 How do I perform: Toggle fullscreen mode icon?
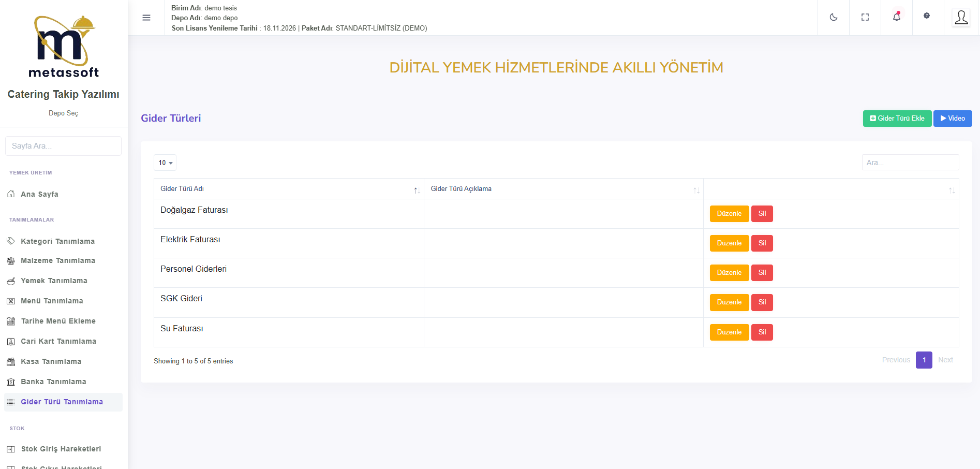coord(865,17)
